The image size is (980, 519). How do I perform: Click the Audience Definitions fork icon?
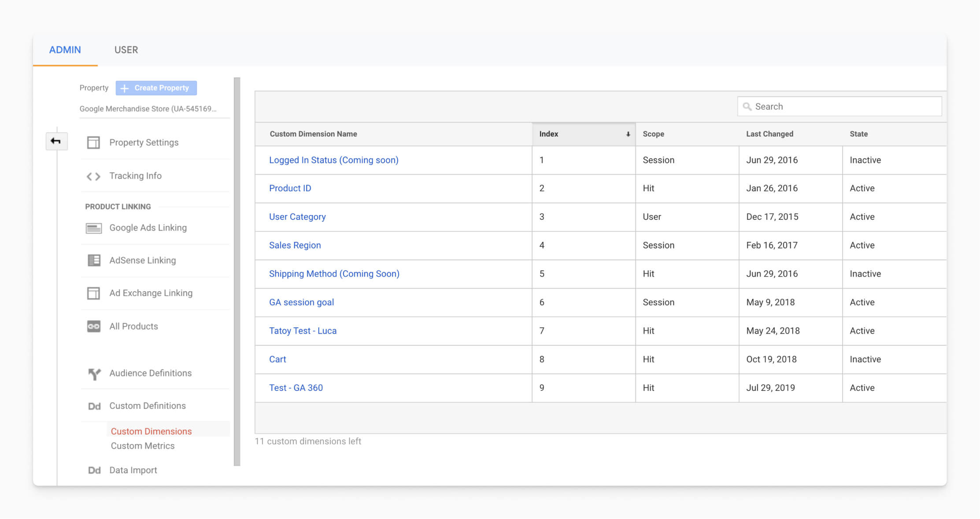click(94, 374)
